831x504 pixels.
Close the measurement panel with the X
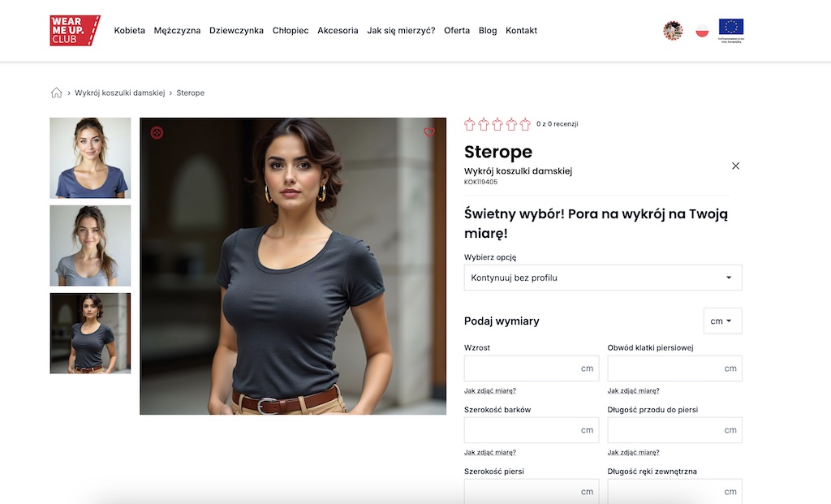click(735, 166)
